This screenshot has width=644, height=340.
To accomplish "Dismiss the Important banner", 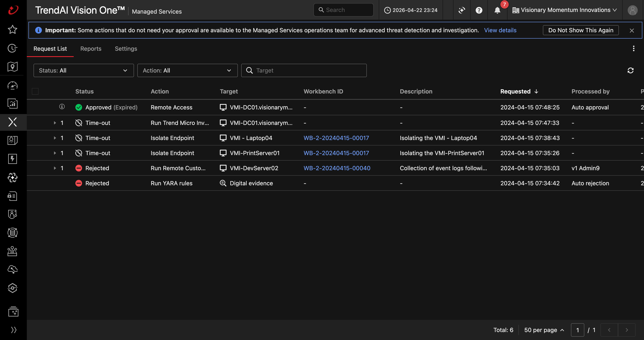I will coord(632,30).
